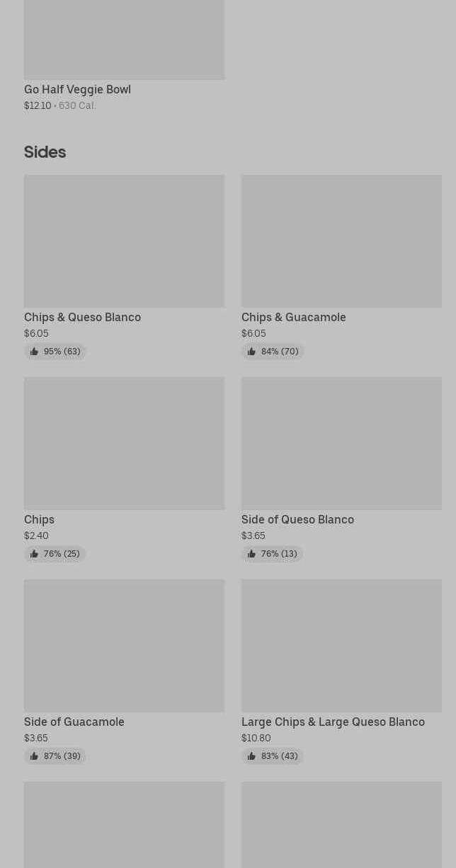This screenshot has width=456, height=868.
Task: Open Side of Queso Blanco photo
Action: pos(341,444)
